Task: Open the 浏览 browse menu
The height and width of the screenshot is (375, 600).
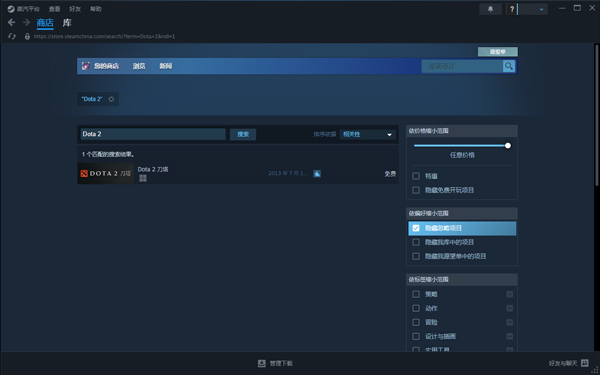Action: [x=139, y=66]
